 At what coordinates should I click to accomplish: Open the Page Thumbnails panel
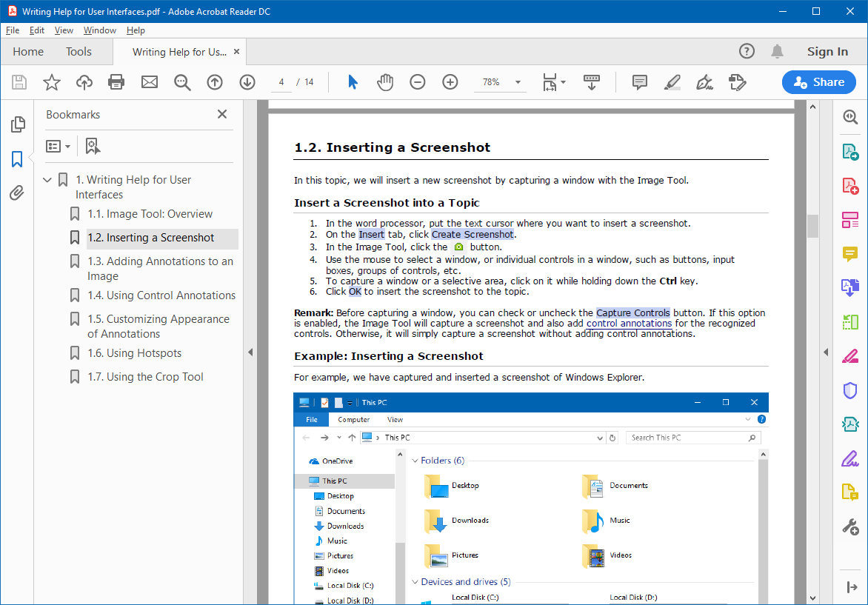tap(17, 124)
